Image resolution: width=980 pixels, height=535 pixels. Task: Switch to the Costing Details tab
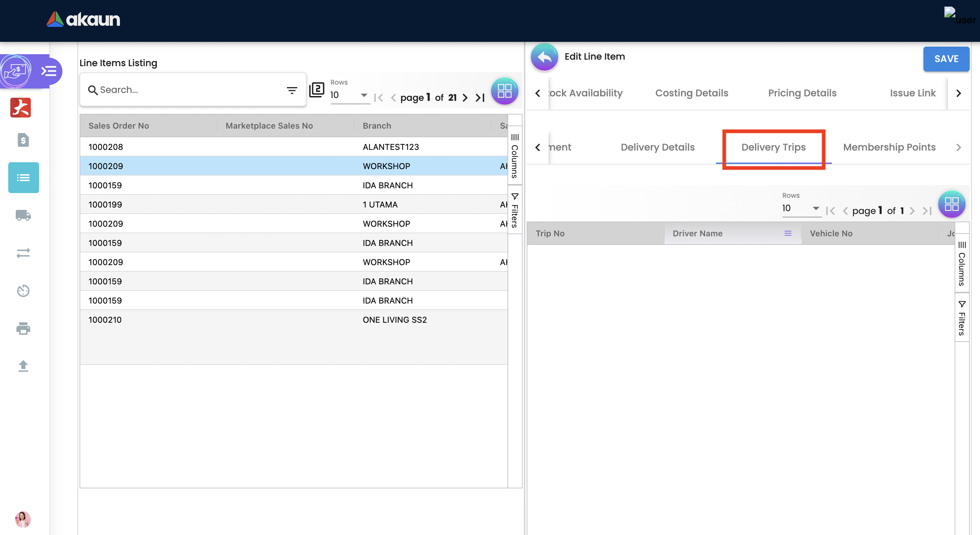pyautogui.click(x=691, y=93)
